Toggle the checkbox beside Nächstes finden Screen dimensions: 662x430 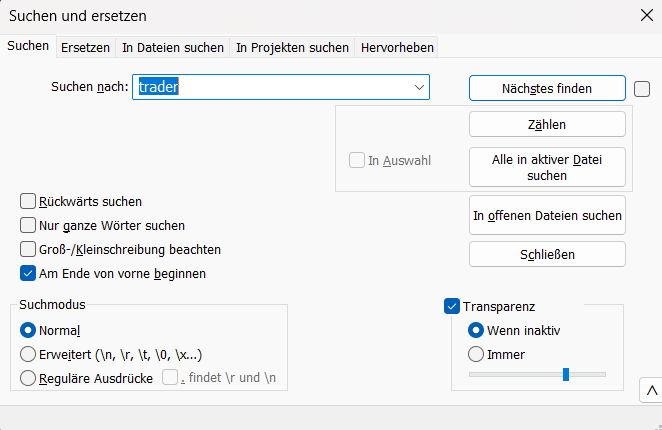(642, 88)
